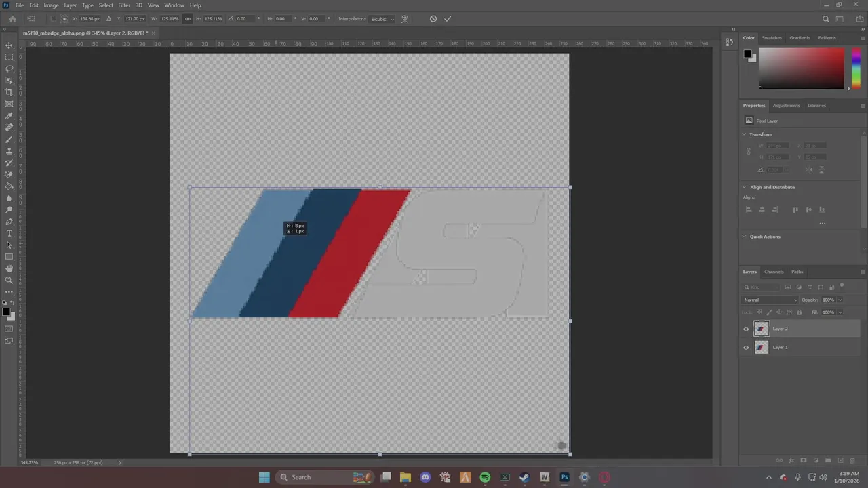
Task: Select the Layer 1 thumbnail
Action: (762, 348)
